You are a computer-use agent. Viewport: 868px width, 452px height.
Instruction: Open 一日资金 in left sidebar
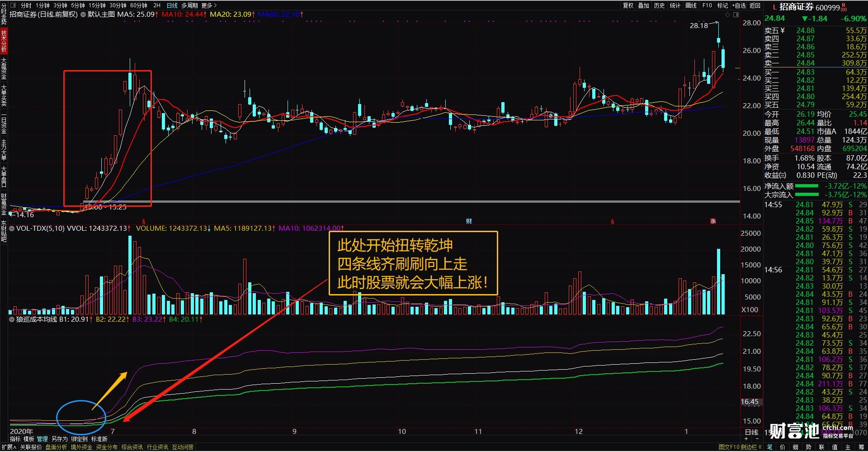[4, 124]
